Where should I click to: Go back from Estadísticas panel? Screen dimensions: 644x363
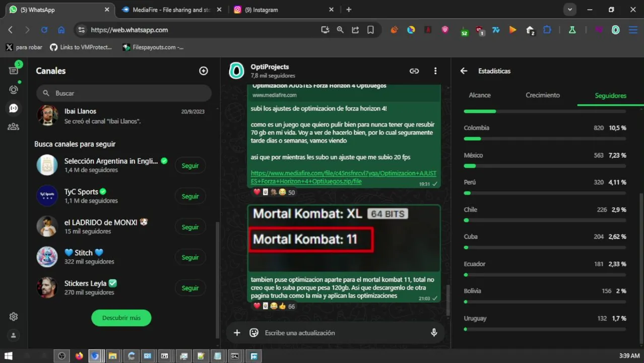tap(464, 71)
